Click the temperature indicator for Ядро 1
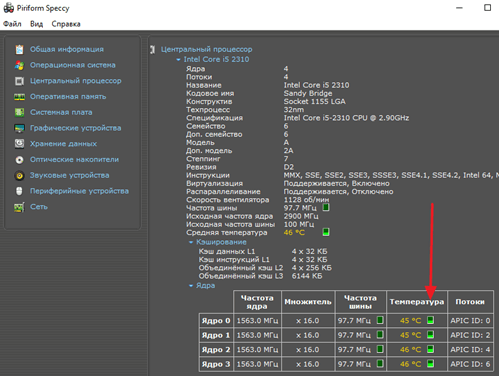Viewport: 499px width, 376px height. click(430, 334)
